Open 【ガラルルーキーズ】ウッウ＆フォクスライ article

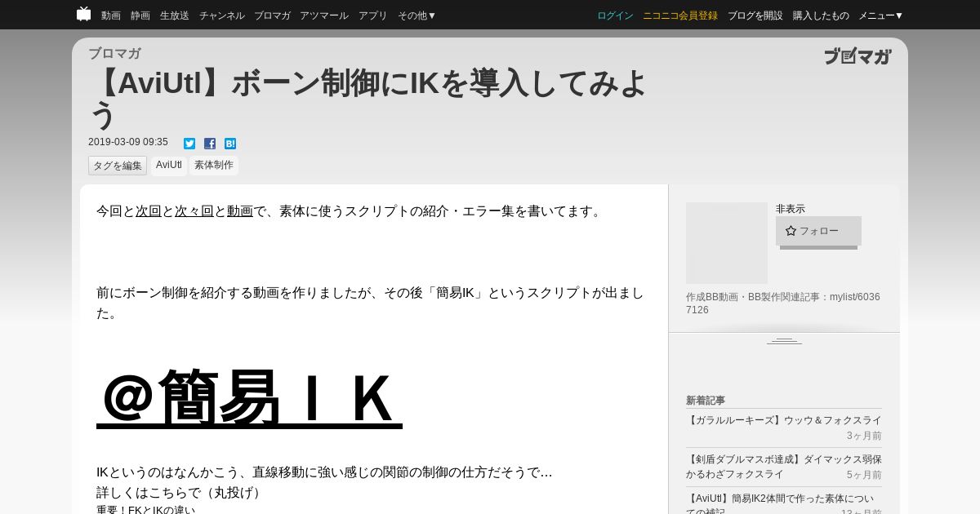pos(784,420)
